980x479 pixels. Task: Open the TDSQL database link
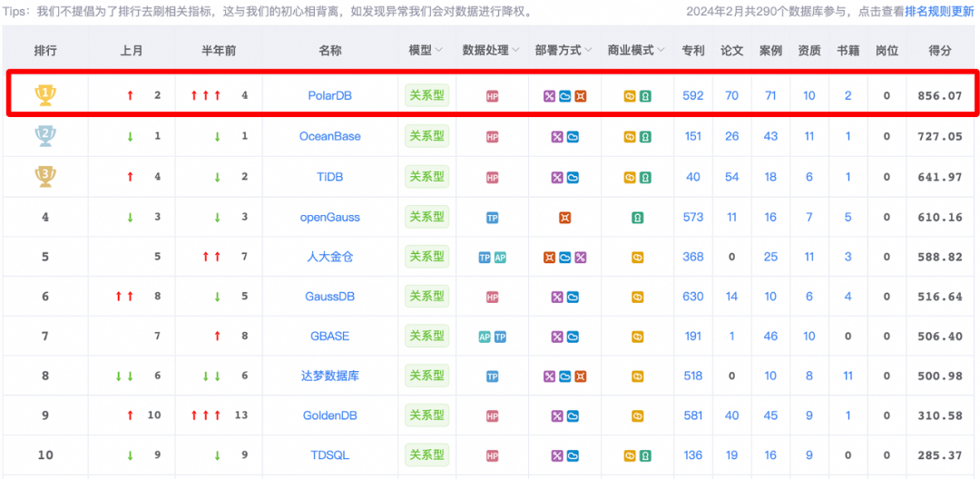coord(330,455)
